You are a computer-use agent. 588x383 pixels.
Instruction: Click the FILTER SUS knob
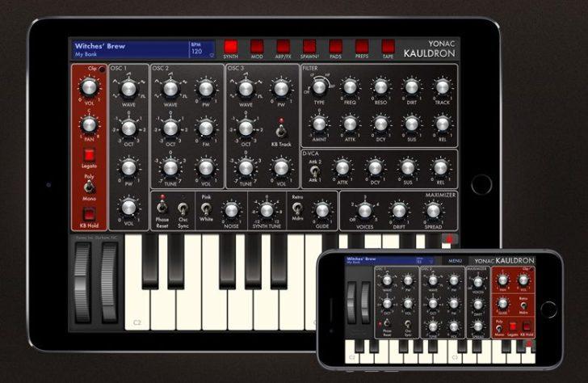click(411, 124)
